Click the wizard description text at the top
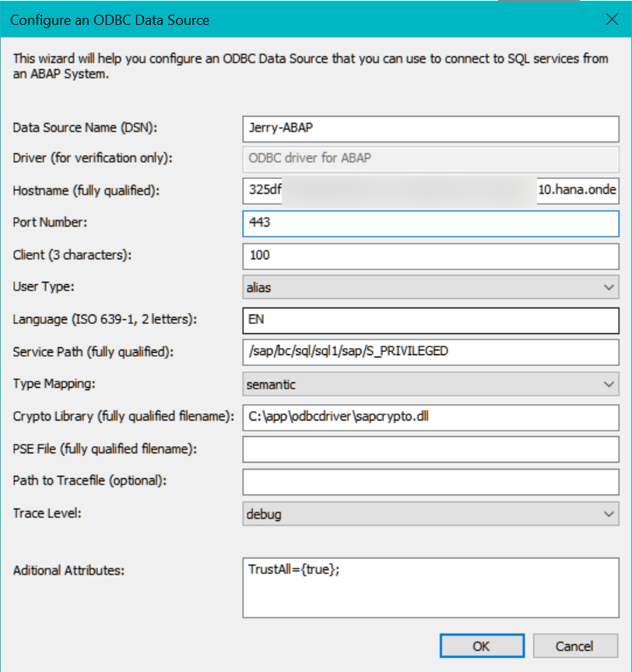Image resolution: width=632 pixels, height=672 pixels. click(311, 66)
